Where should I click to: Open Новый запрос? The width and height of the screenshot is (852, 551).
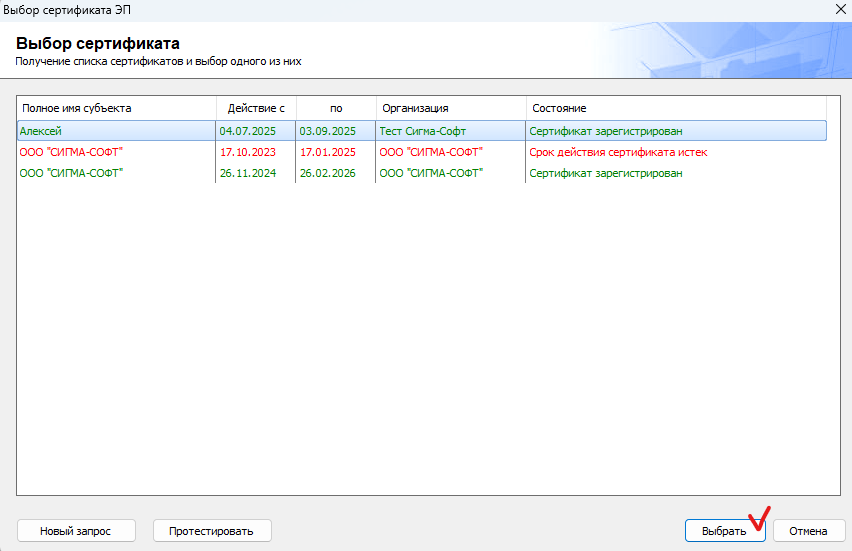click(76, 531)
